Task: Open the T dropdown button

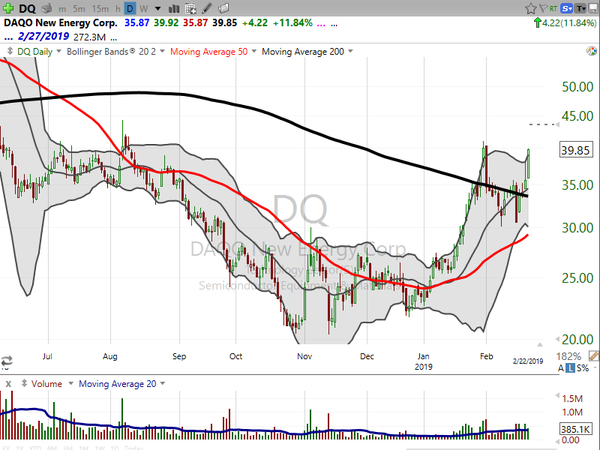Action: tap(580, 8)
